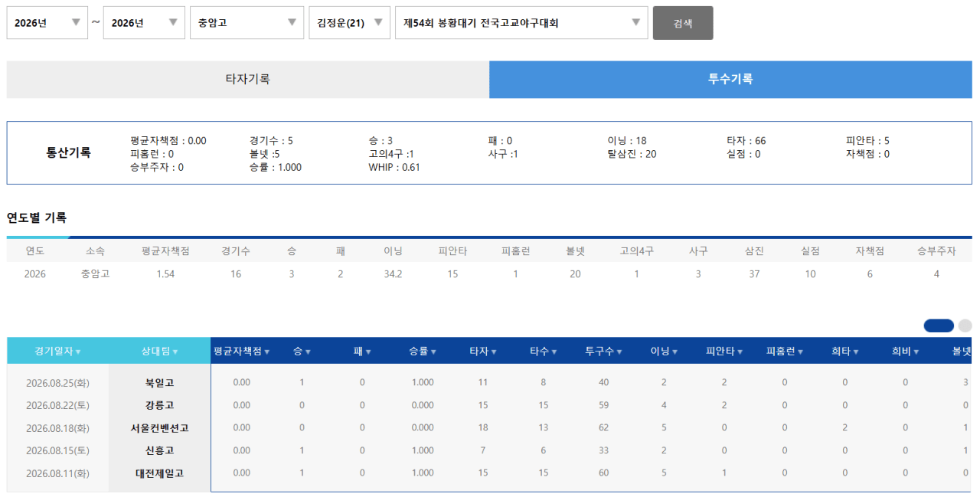
Task: Click game date 2026.08.25(화)
Action: [x=57, y=382]
